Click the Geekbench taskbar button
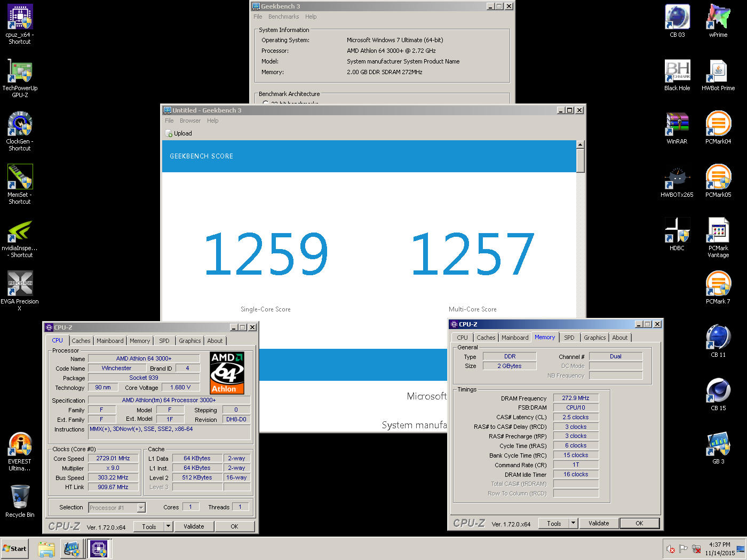Viewport: 747px width, 560px height. point(72,549)
